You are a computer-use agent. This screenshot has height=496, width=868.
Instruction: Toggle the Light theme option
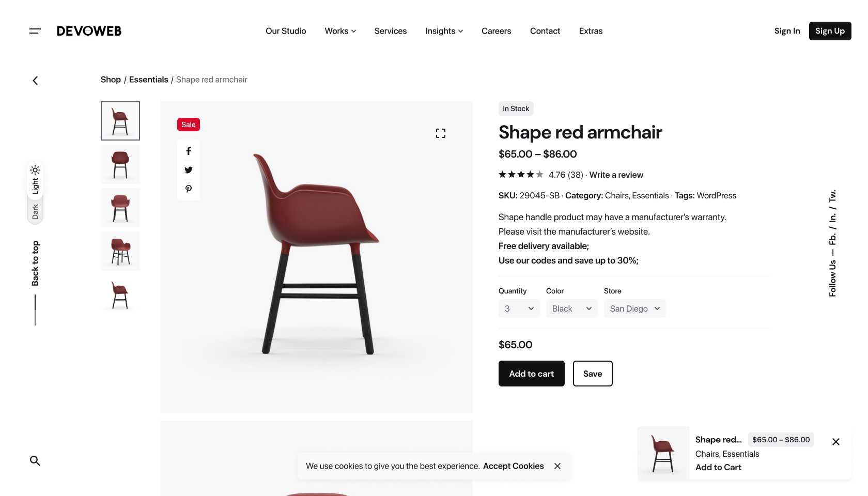[x=35, y=180]
